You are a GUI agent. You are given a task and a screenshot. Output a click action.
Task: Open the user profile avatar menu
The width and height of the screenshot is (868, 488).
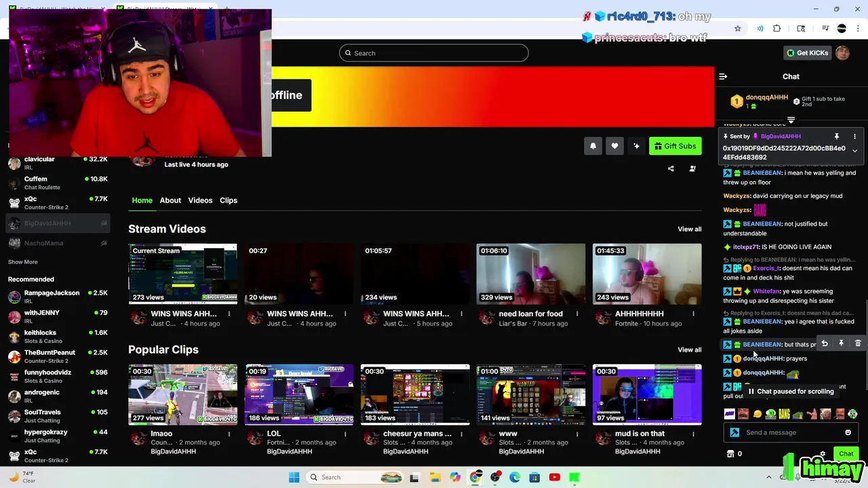pos(842,53)
